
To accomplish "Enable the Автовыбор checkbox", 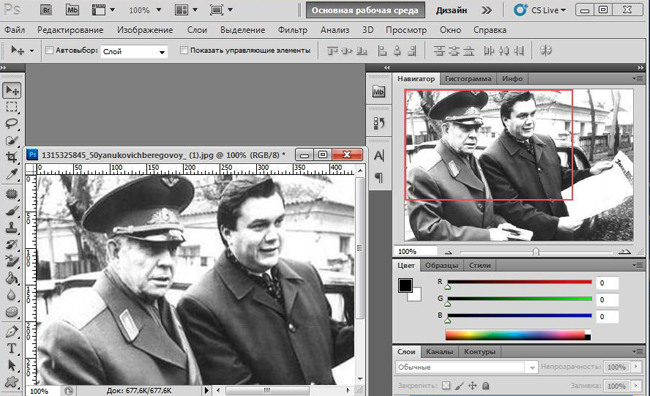I will (x=49, y=50).
